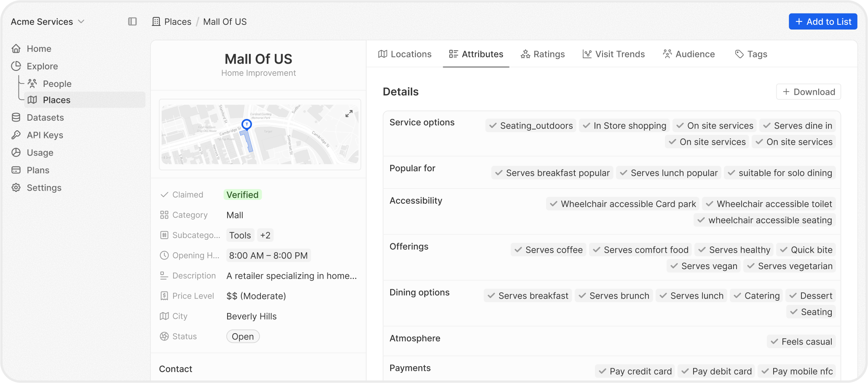Open the Visit Trends tab
The image size is (868, 383).
click(x=613, y=54)
